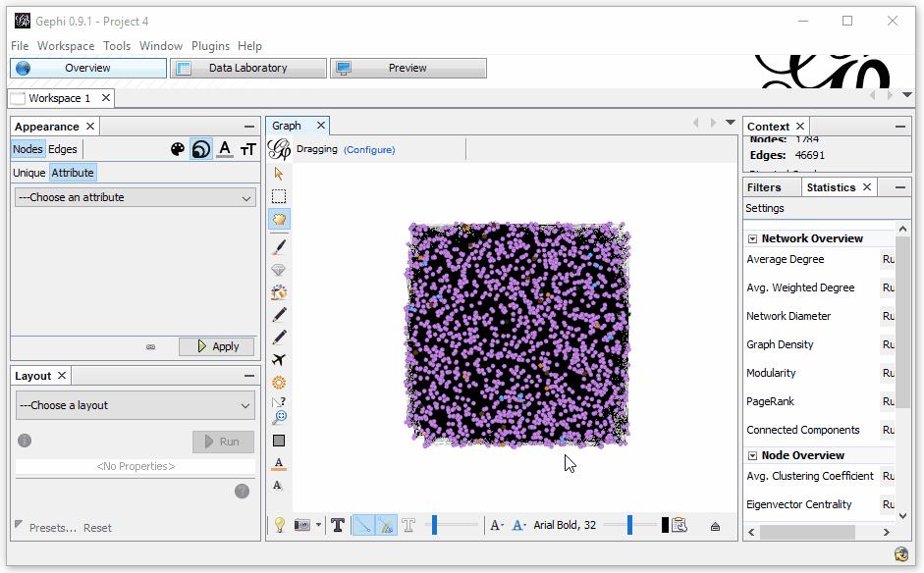Select the paint bucket brush tool
The height and width of the screenshot is (573, 924).
pos(279,292)
